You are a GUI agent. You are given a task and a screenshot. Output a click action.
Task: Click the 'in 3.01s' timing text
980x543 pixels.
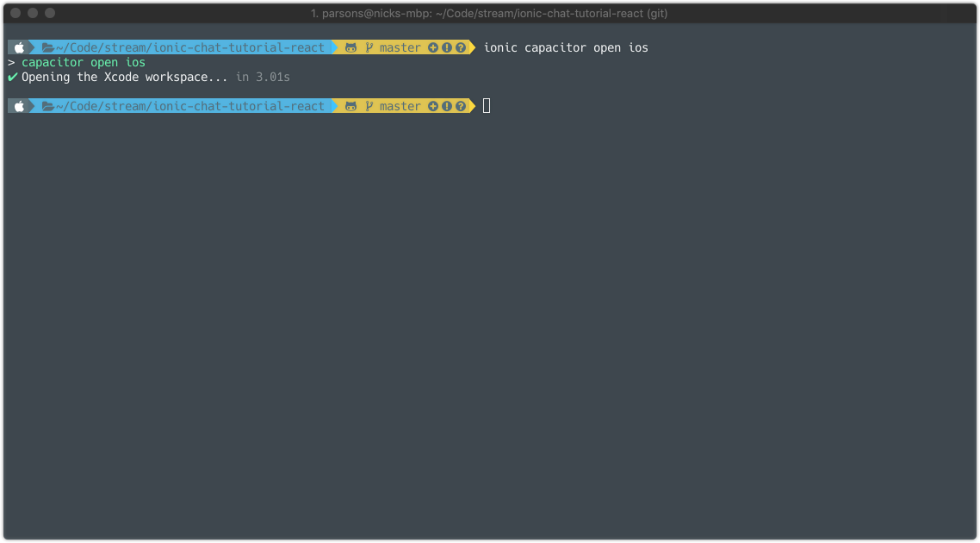[263, 77]
